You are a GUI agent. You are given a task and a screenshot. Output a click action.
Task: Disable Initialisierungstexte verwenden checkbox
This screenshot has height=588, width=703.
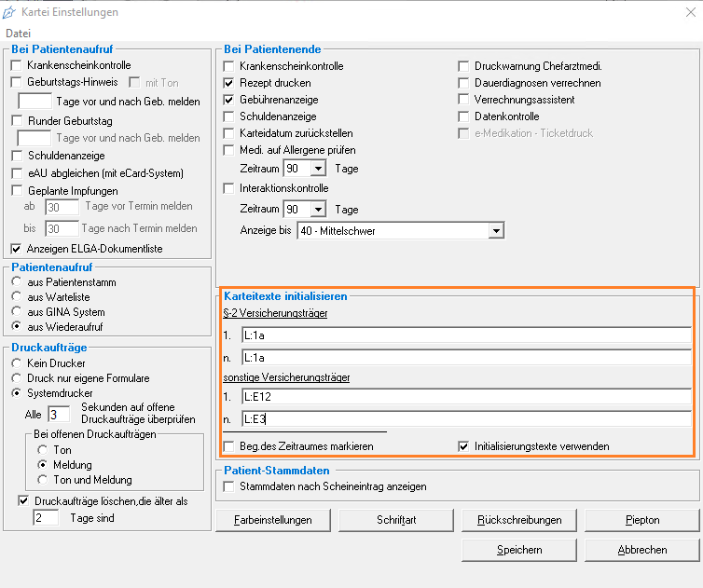(463, 446)
